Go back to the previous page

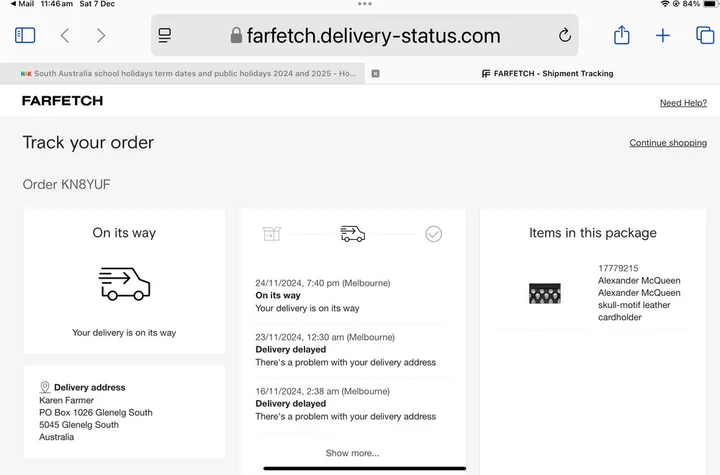coord(65,35)
